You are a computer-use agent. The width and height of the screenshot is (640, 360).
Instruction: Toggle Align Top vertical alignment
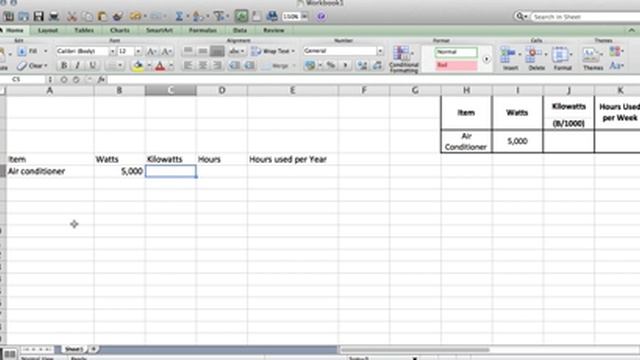click(188, 51)
